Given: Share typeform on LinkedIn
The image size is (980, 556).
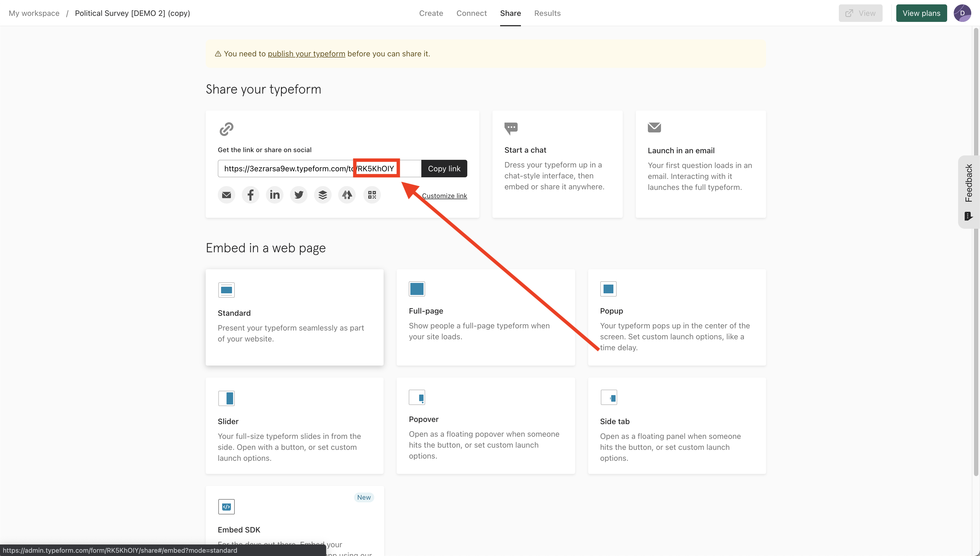Looking at the screenshot, I should [274, 195].
